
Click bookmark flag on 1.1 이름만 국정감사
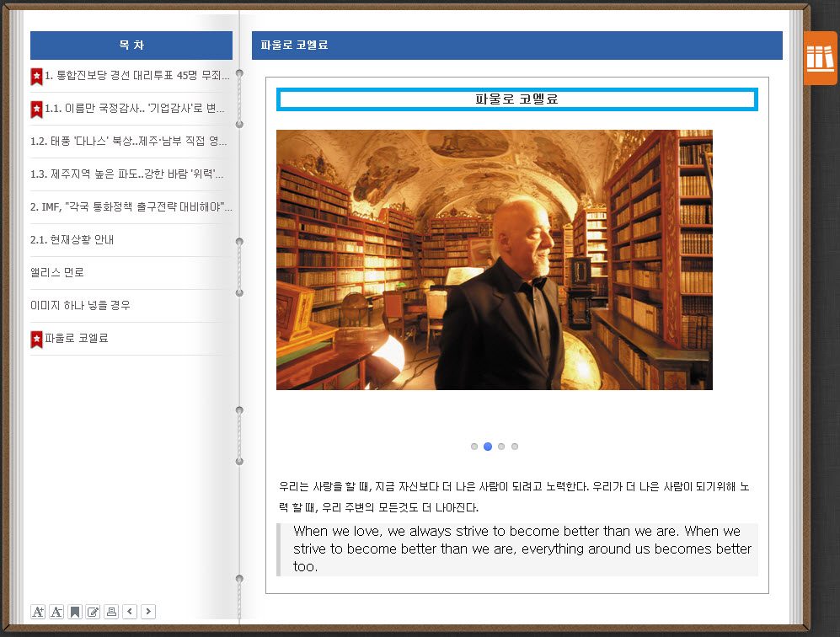(36, 110)
